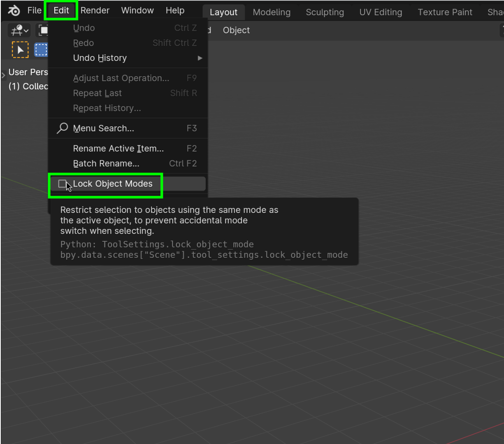Close the Edit menu via its header
Screen dimensions: 504x444
tap(61, 10)
